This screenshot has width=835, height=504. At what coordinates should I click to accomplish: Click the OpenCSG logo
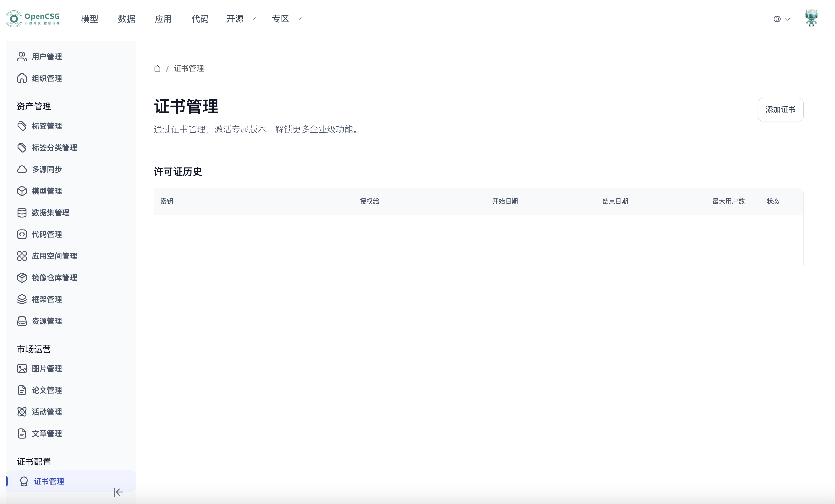pos(33,19)
